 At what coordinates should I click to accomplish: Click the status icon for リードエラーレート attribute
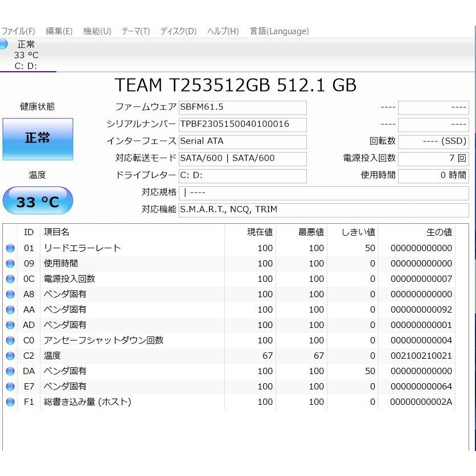pos(10,247)
